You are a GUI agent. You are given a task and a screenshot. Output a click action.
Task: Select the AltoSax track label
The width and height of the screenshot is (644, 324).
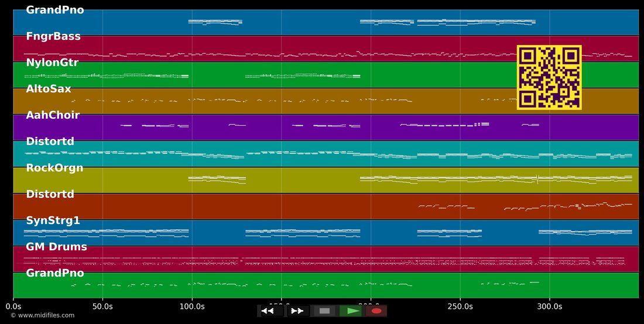point(49,89)
